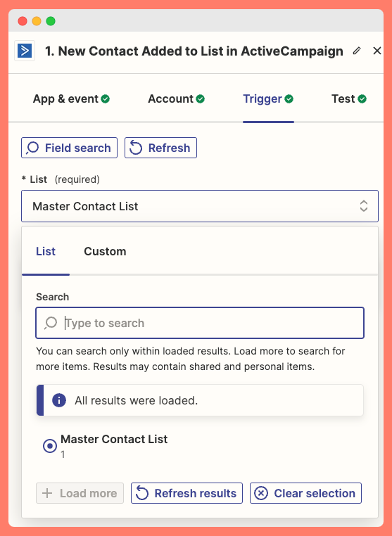Go to the Test tab

348,98
